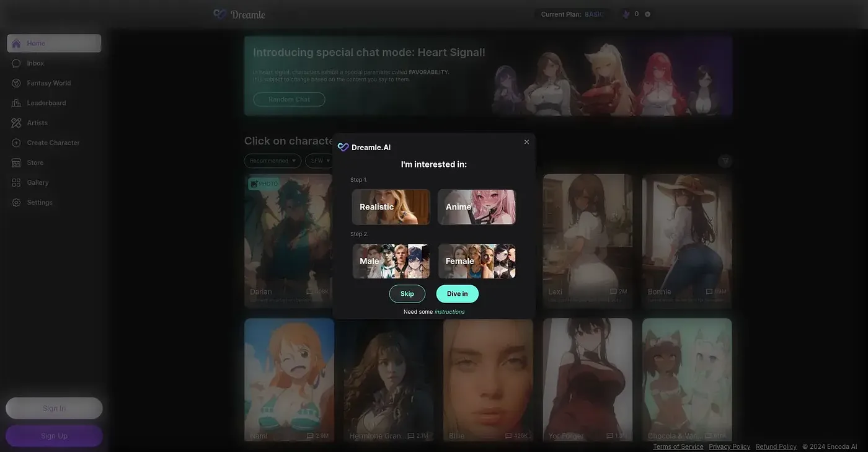The width and height of the screenshot is (868, 452).
Task: Click the Home icon in sidebar
Action: click(x=16, y=43)
